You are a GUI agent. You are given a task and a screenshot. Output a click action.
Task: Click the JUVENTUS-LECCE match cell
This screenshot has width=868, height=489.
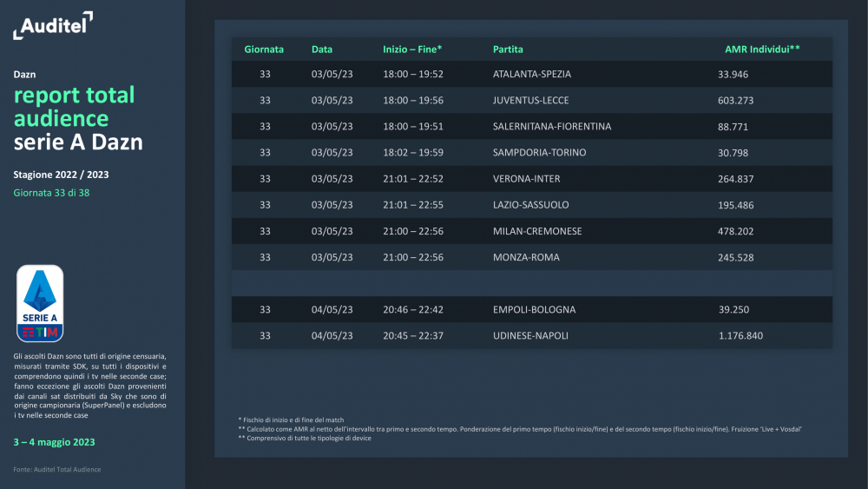coord(531,100)
